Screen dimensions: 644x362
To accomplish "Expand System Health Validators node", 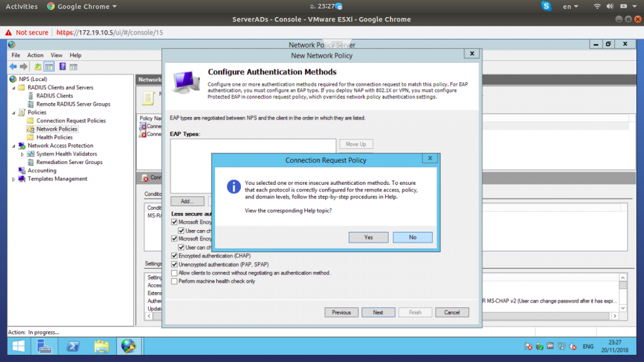I will click(22, 155).
